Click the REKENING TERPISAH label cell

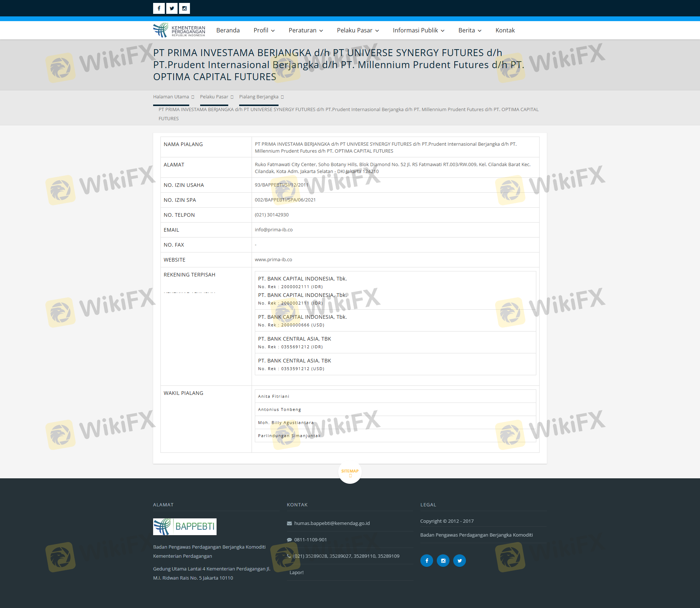click(206, 326)
